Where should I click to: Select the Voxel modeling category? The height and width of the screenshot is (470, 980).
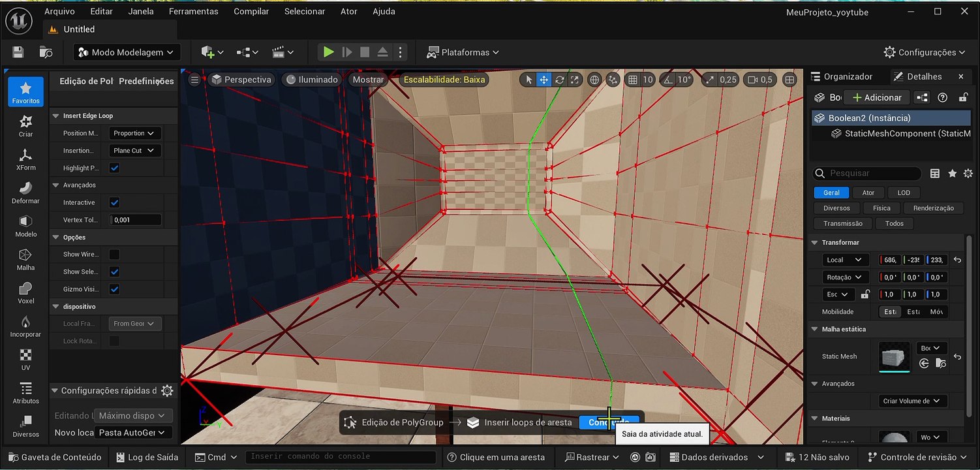coord(25,293)
